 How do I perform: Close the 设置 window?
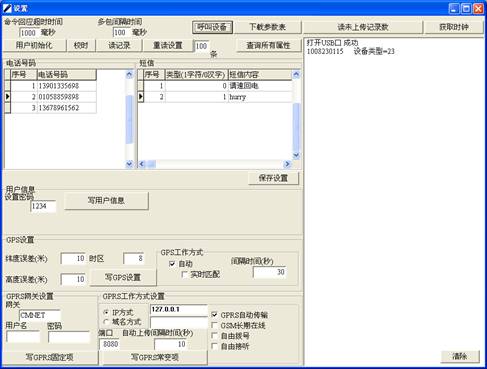(478, 8)
